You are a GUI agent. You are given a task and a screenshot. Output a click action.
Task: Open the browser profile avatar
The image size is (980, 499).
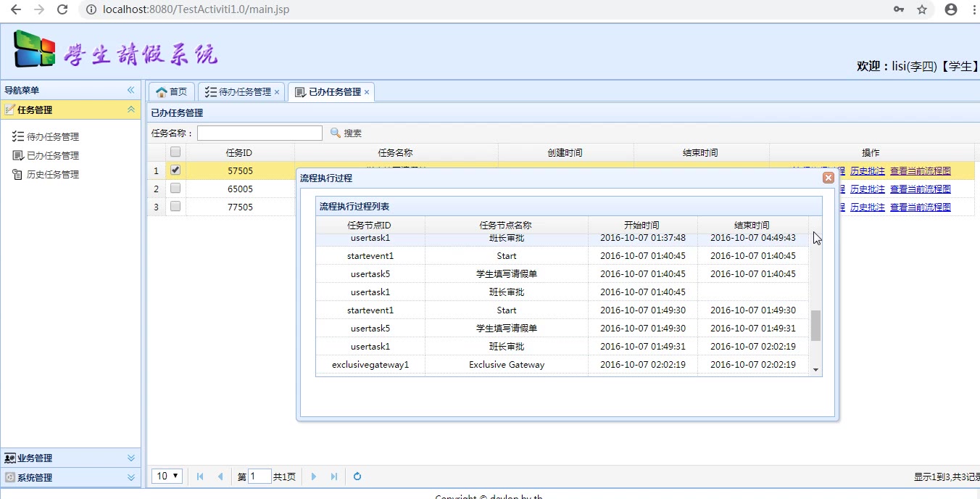click(951, 9)
